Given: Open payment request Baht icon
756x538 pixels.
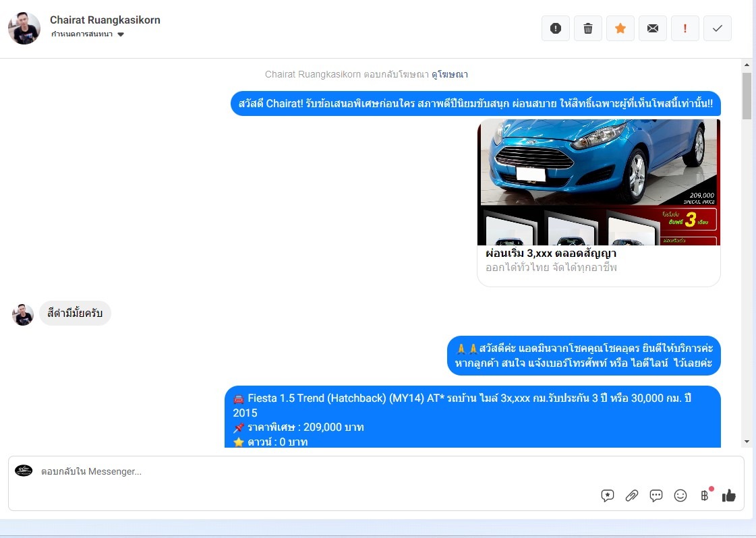Looking at the screenshot, I should pos(705,495).
